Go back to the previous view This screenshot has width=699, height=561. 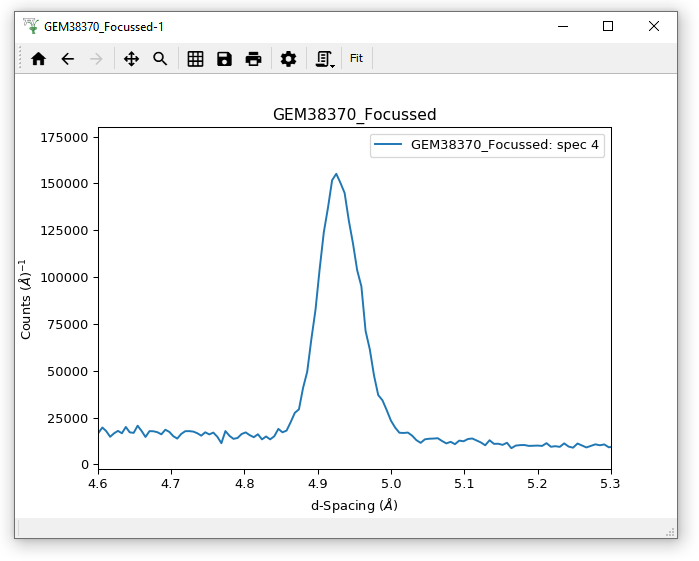click(x=67, y=59)
